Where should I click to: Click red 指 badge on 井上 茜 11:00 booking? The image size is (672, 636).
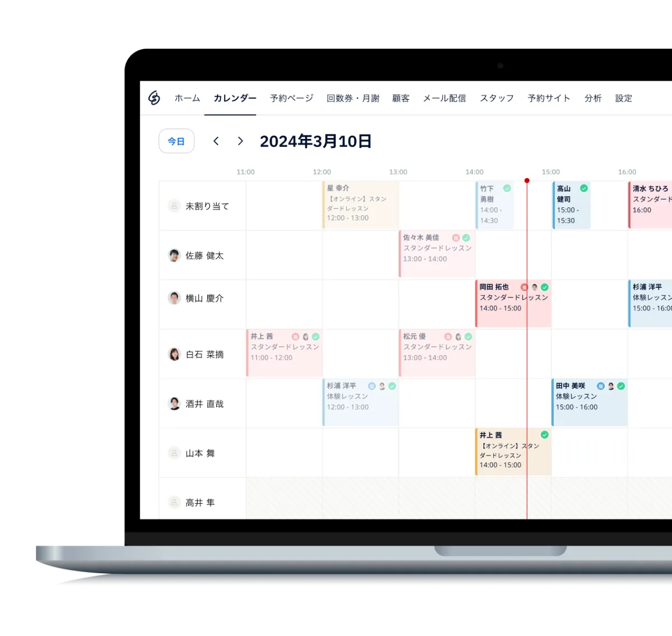point(296,337)
